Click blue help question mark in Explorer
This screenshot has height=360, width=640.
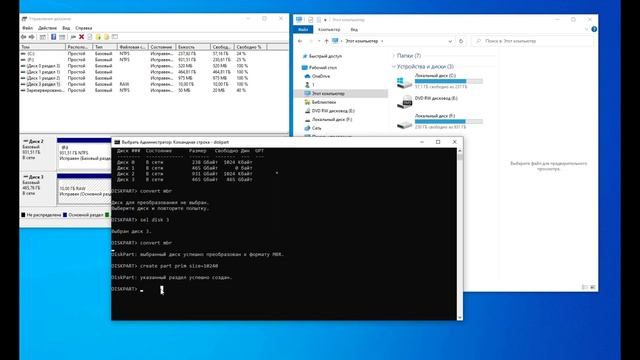594,29
